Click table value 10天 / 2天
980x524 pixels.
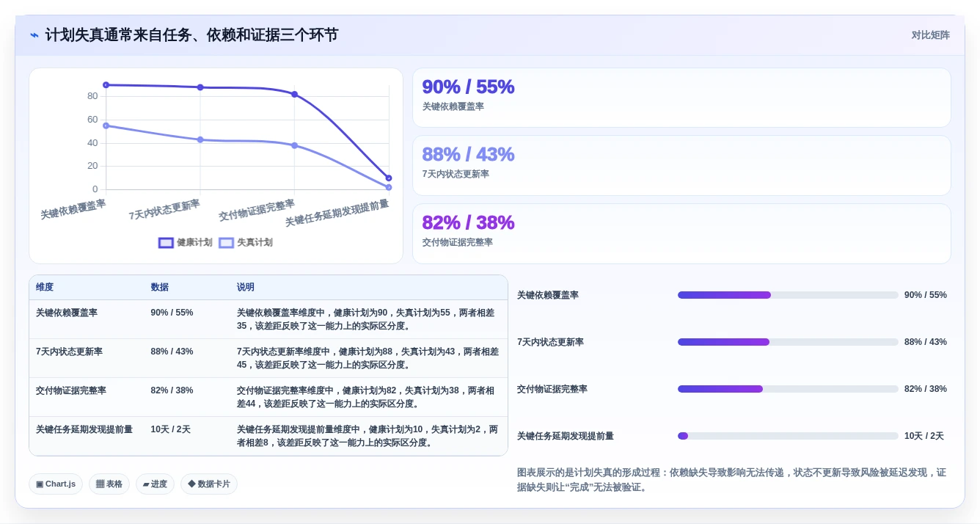170,429
